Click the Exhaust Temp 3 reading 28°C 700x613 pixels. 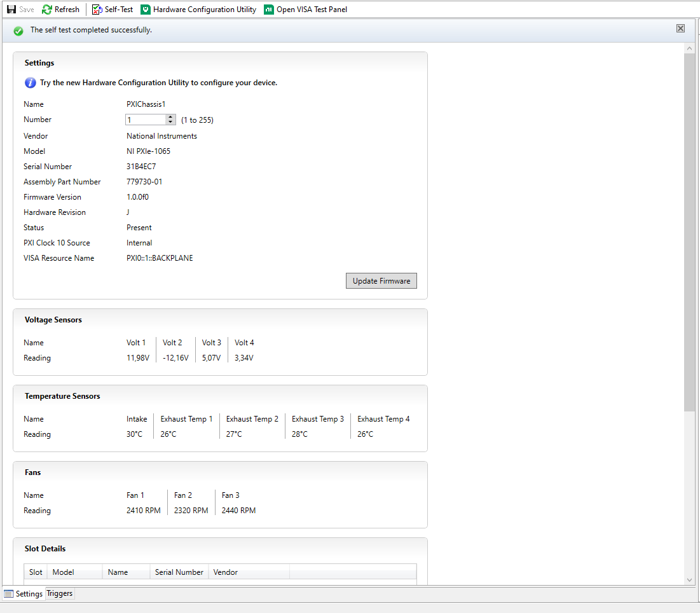point(299,434)
